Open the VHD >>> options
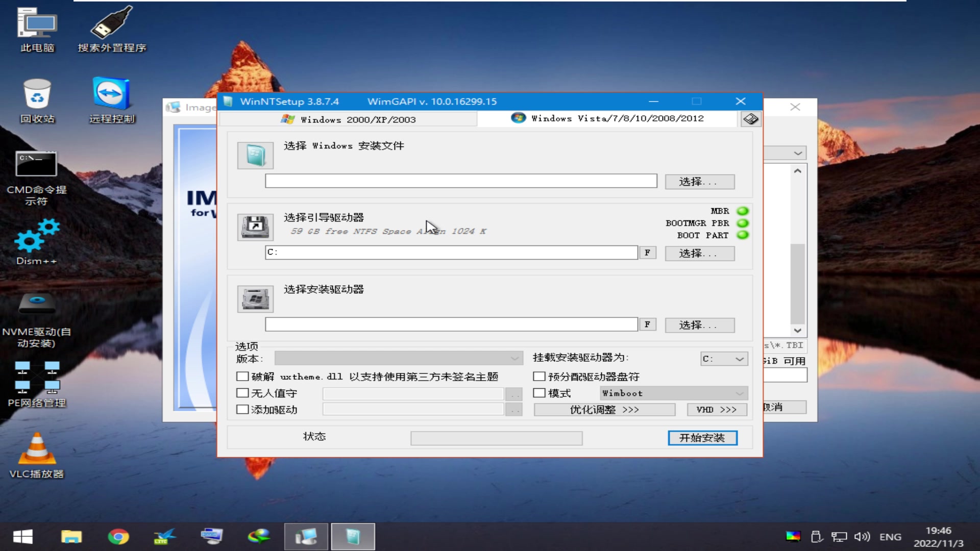980x551 pixels. point(717,410)
